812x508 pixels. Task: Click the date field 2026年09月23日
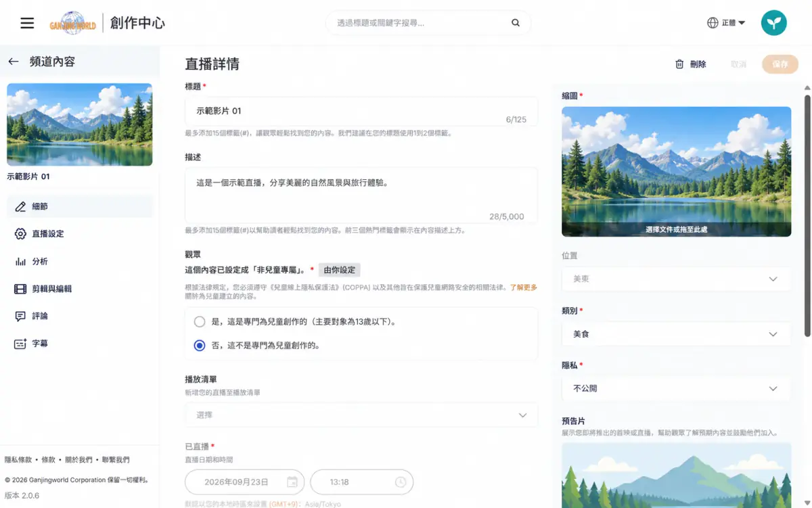244,482
